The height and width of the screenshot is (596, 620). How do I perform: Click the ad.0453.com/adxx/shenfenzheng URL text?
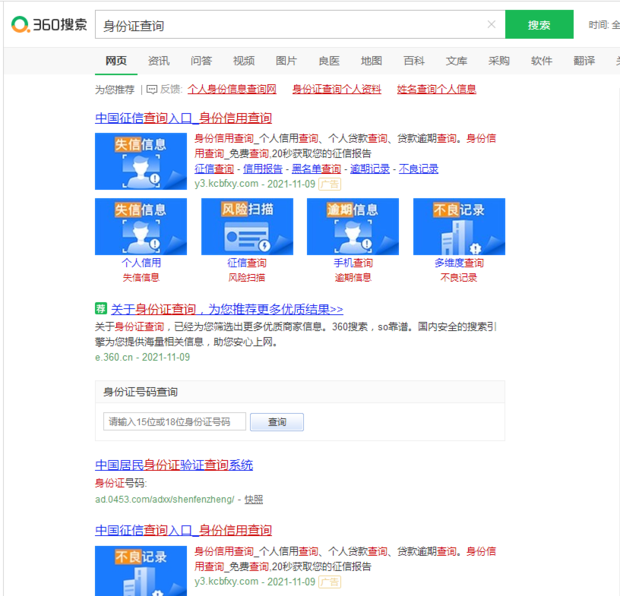click(x=164, y=500)
